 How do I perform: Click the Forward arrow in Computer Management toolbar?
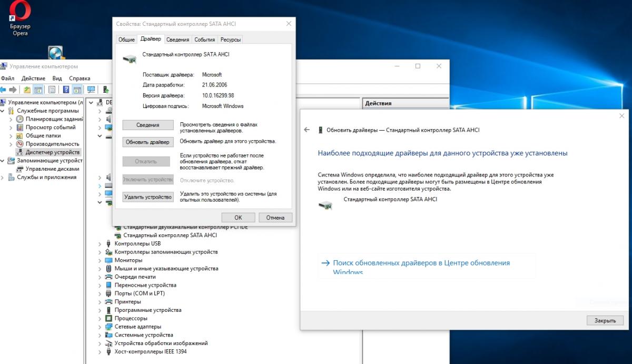tap(13, 90)
